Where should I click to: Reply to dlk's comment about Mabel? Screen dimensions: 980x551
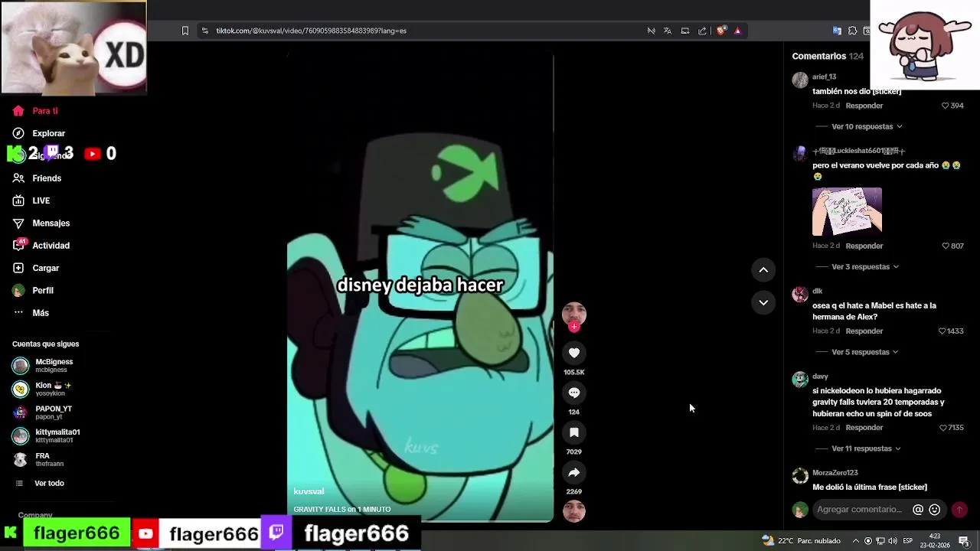pos(864,331)
